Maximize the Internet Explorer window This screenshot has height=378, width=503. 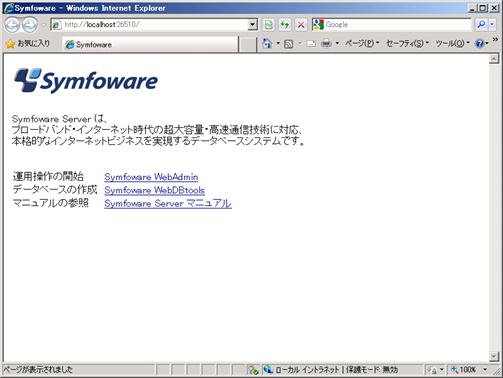point(482,8)
